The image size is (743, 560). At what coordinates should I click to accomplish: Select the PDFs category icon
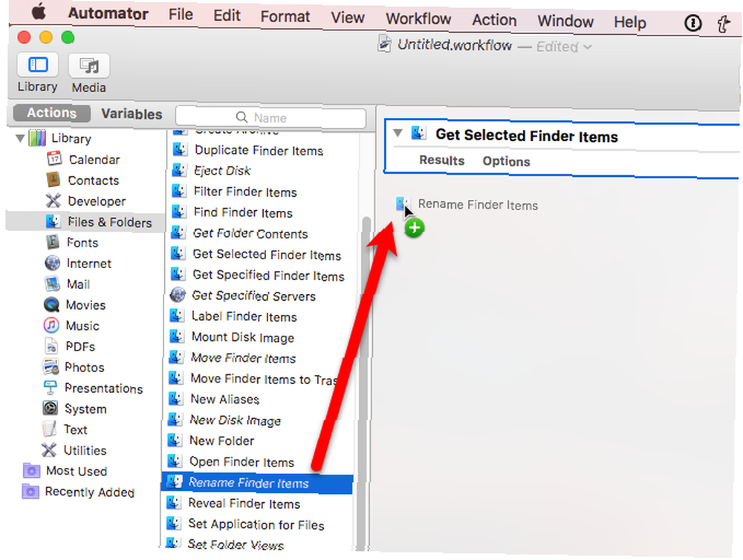tap(51, 346)
